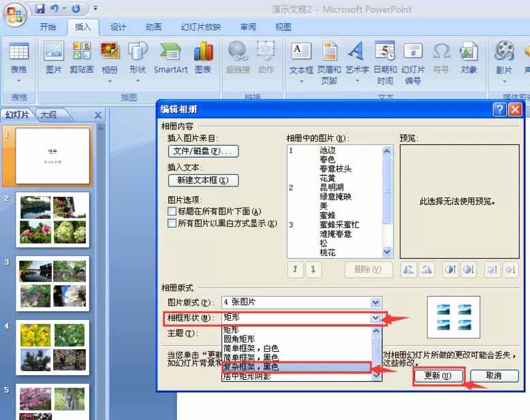Select 昆明湖 in album picture list
The width and height of the screenshot is (530, 420).
pyautogui.click(x=332, y=187)
